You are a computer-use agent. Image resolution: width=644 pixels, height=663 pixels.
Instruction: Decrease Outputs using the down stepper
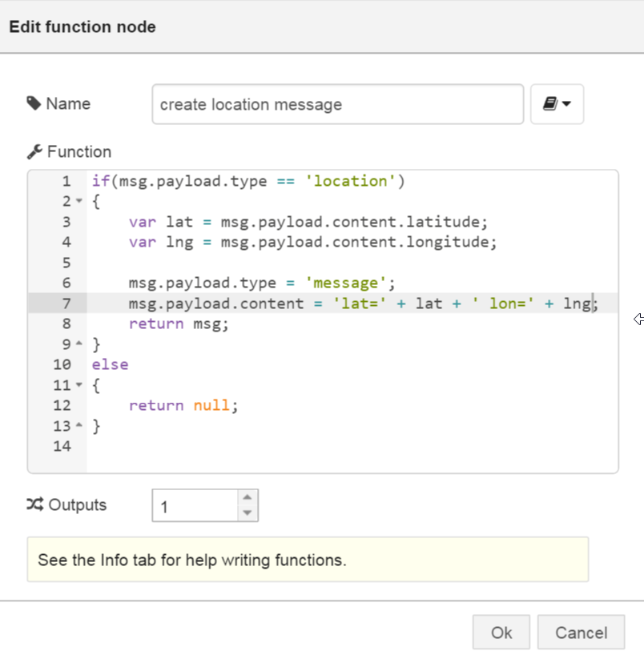click(248, 512)
